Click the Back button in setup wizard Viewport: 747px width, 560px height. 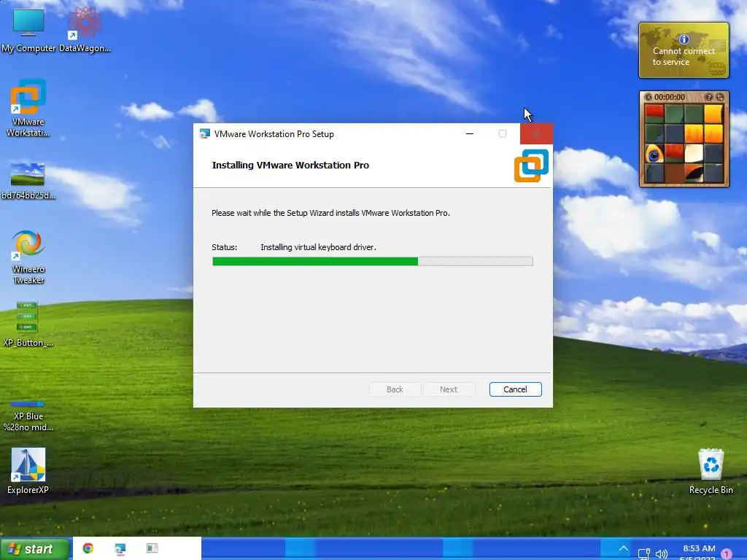(x=395, y=389)
